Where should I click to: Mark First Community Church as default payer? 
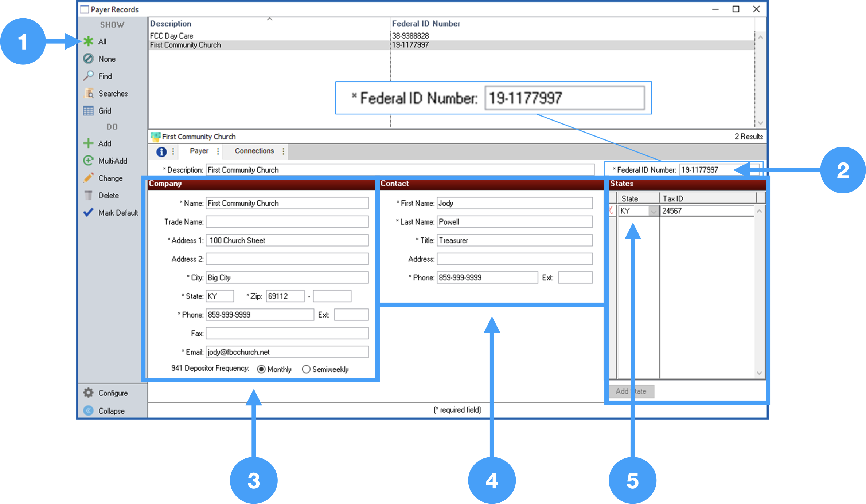tap(88, 212)
